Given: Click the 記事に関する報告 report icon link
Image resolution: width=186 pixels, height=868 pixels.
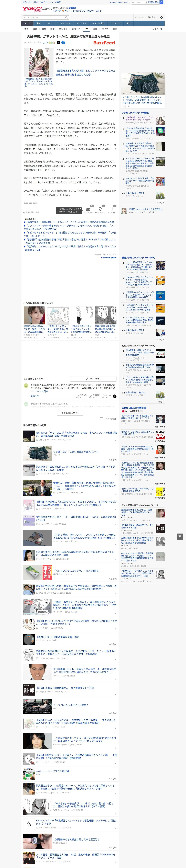Looking at the screenshot, I should [x=32, y=213].
